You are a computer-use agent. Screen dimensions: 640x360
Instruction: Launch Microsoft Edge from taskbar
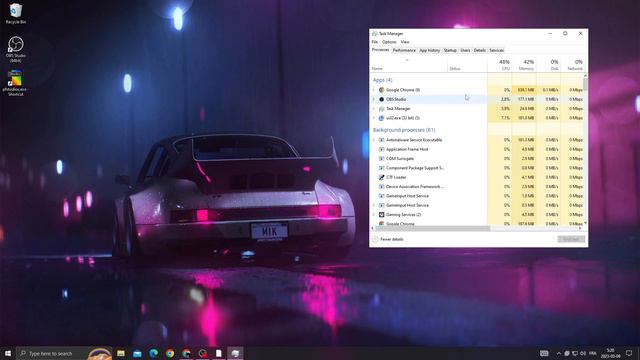pos(153,353)
